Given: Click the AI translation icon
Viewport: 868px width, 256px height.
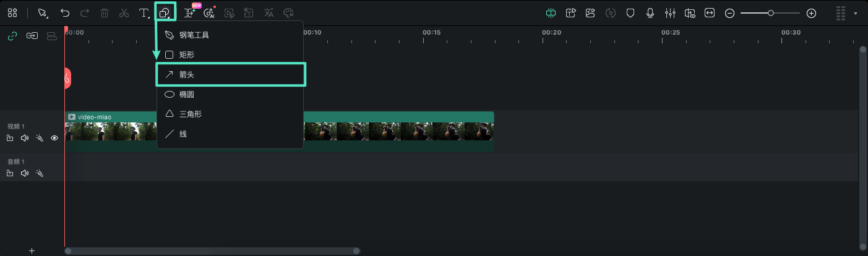Looking at the screenshot, I should coord(269,12).
